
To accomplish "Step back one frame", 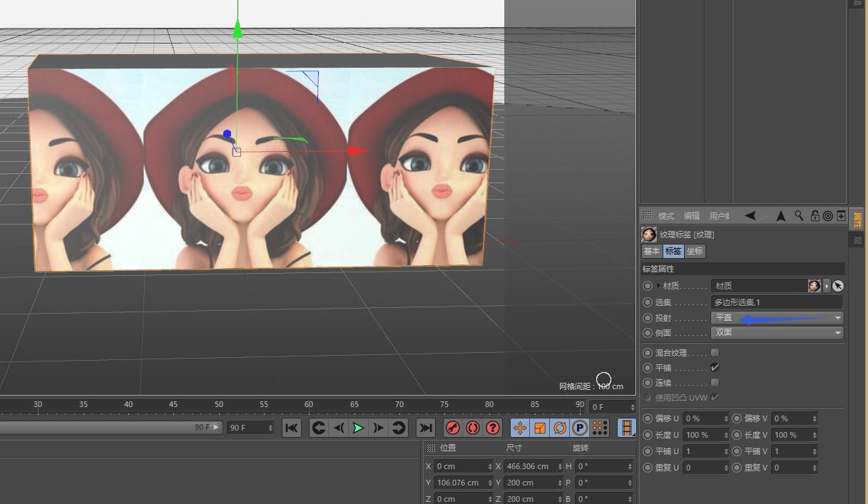I will [338, 428].
